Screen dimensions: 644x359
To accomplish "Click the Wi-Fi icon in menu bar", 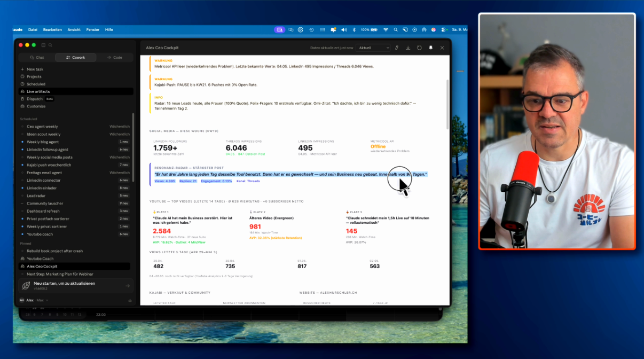I will pos(386,29).
